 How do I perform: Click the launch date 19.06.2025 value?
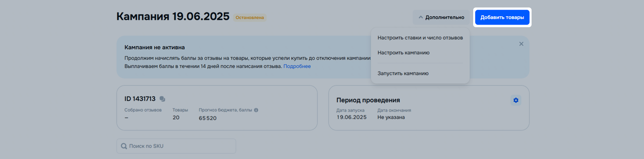click(351, 117)
